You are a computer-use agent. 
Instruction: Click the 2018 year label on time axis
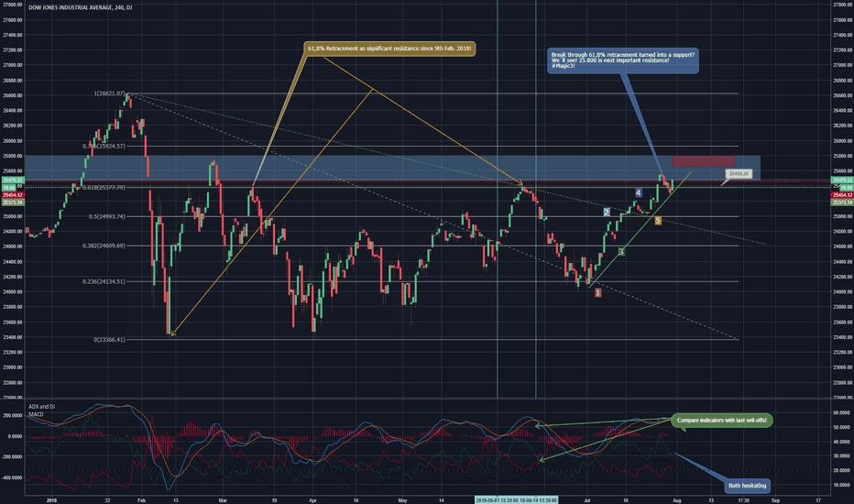point(51,500)
